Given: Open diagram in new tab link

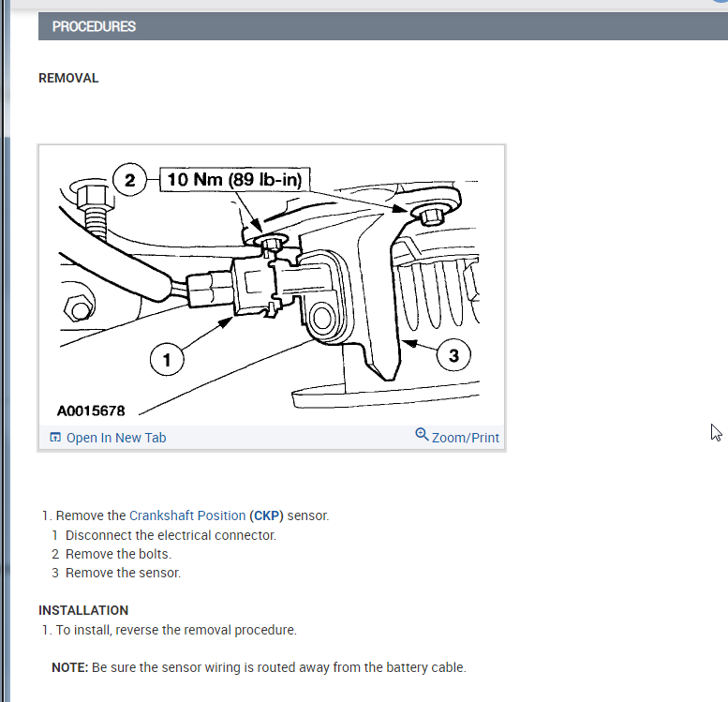Looking at the screenshot, I should (x=116, y=438).
